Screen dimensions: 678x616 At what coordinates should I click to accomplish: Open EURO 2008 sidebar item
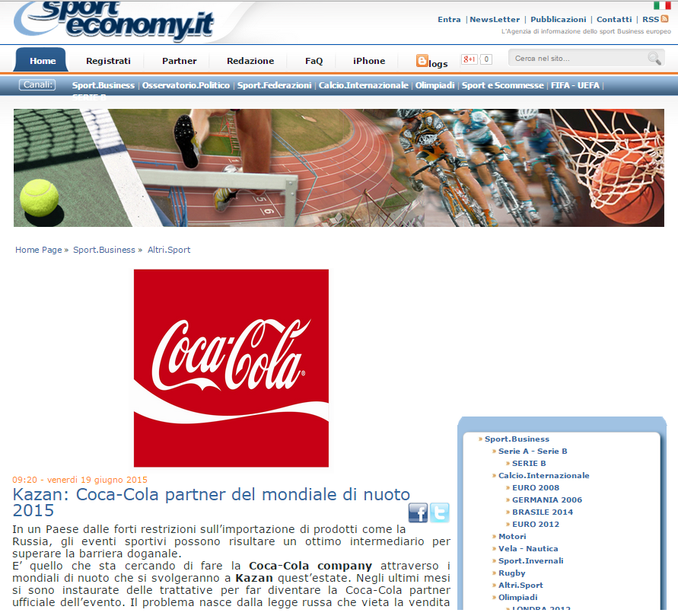535,487
